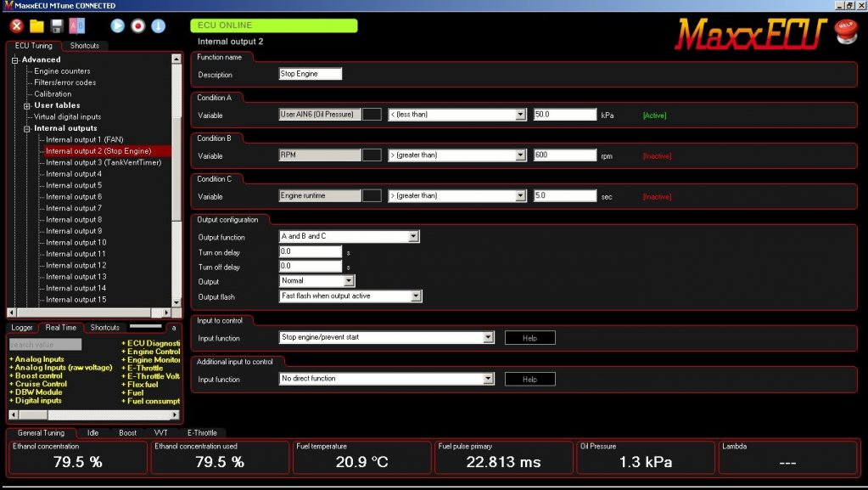Open the Output flash dropdown
Screen dimensions: 868x490
tap(416, 296)
